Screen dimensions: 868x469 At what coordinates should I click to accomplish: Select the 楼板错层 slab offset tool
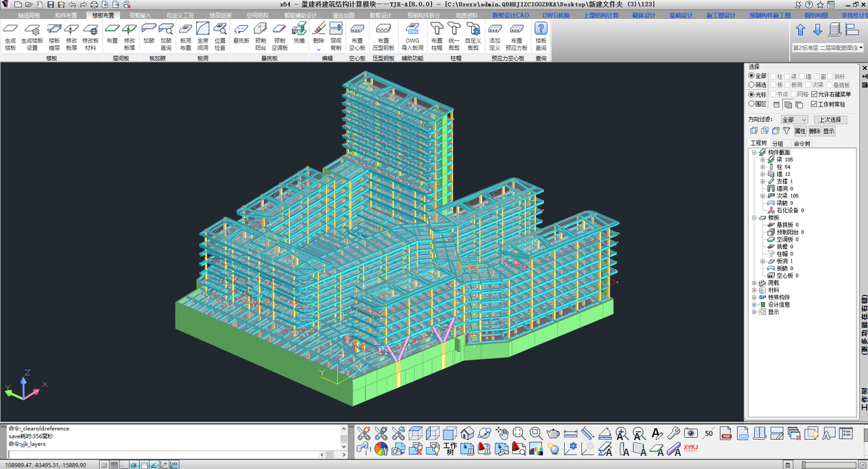click(x=54, y=37)
